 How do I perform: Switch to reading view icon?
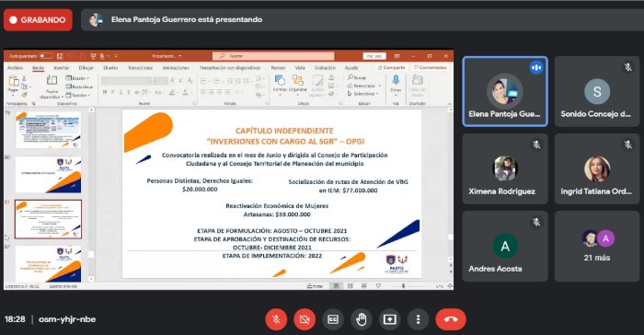[x=364, y=285]
